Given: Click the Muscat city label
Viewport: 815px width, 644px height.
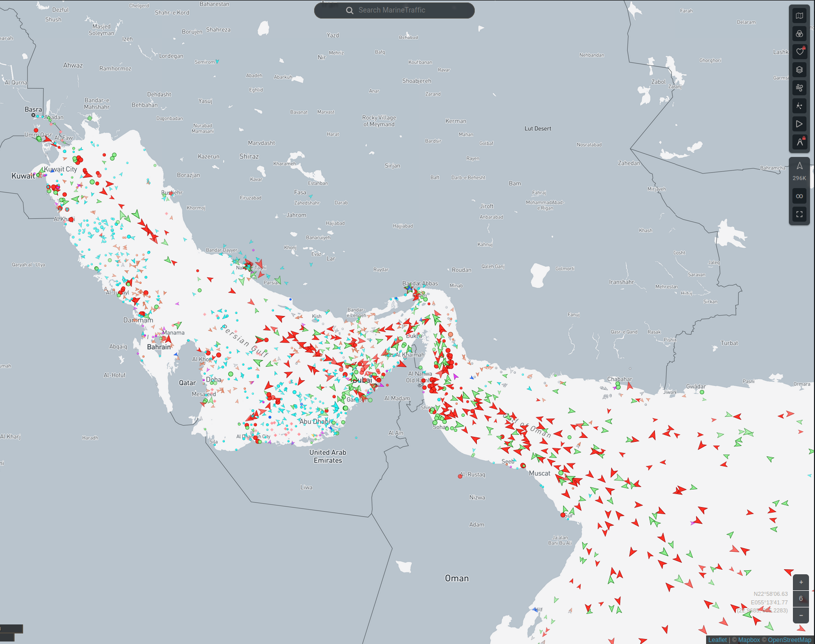Looking at the screenshot, I should 539,473.
